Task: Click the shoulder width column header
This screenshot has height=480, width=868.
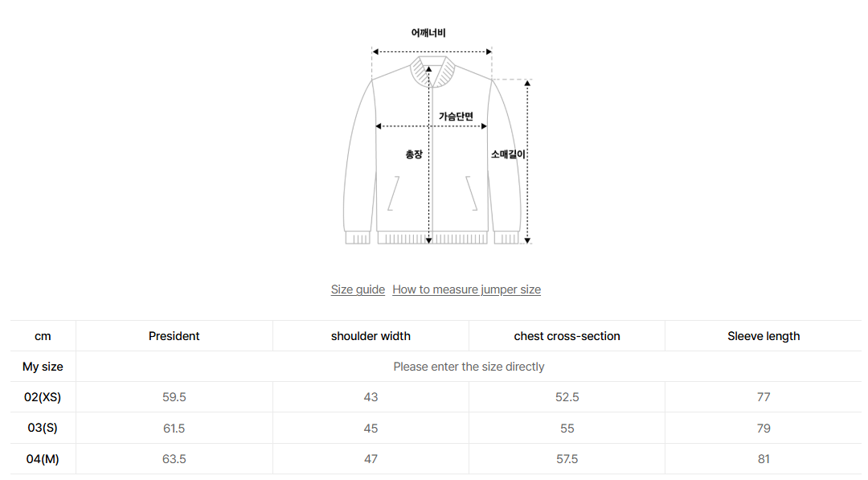Action: pos(371,335)
